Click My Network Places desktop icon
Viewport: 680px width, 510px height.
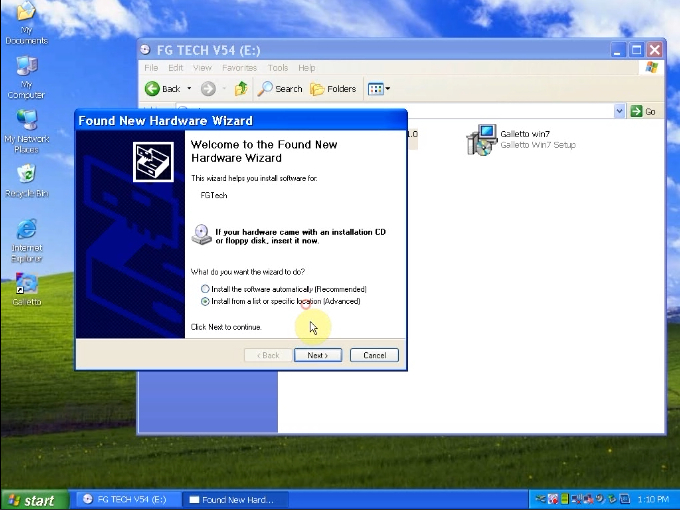pos(26,131)
